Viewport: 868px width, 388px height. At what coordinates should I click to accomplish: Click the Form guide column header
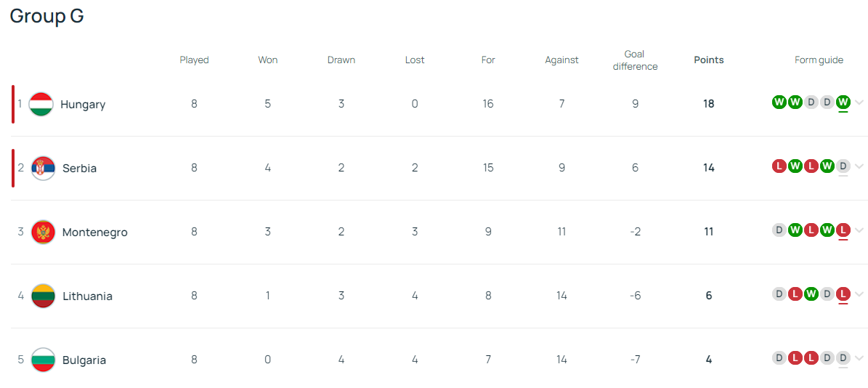[x=819, y=60]
